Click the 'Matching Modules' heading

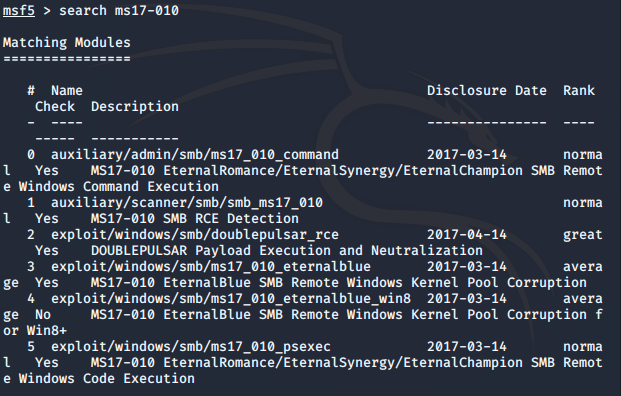point(67,42)
